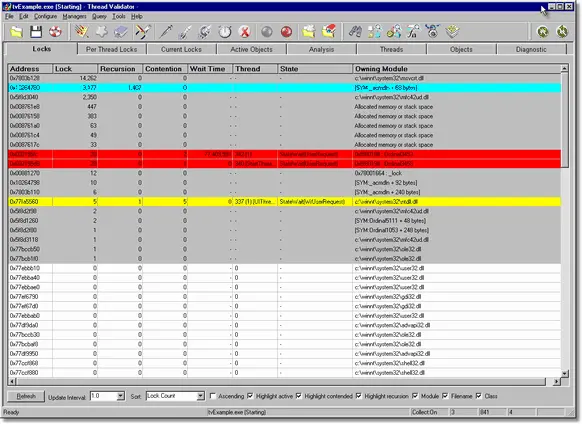Switch to the Current Locks tab
Screen dimensions: 582x424
tap(181, 49)
